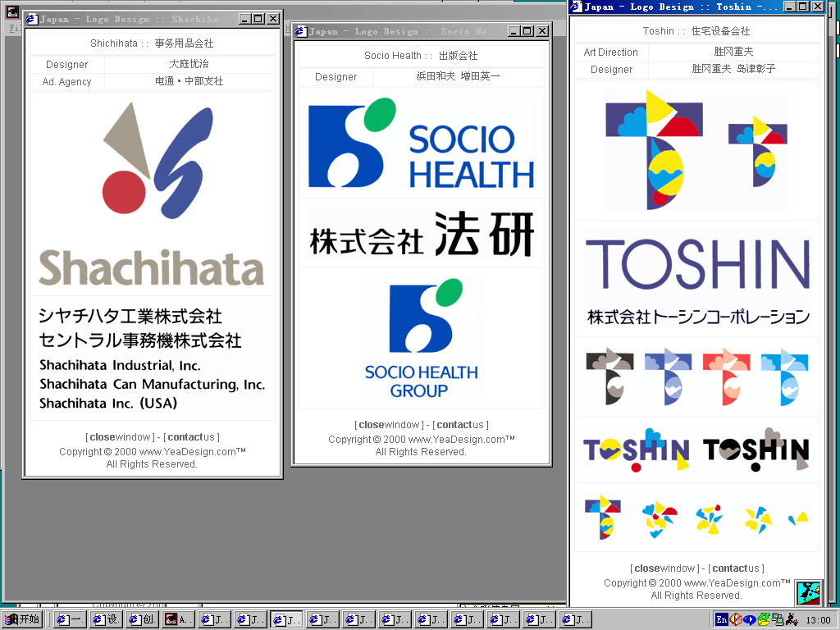Click the blue Toshin T color variant
The height and width of the screenshot is (630, 840).
(668, 377)
